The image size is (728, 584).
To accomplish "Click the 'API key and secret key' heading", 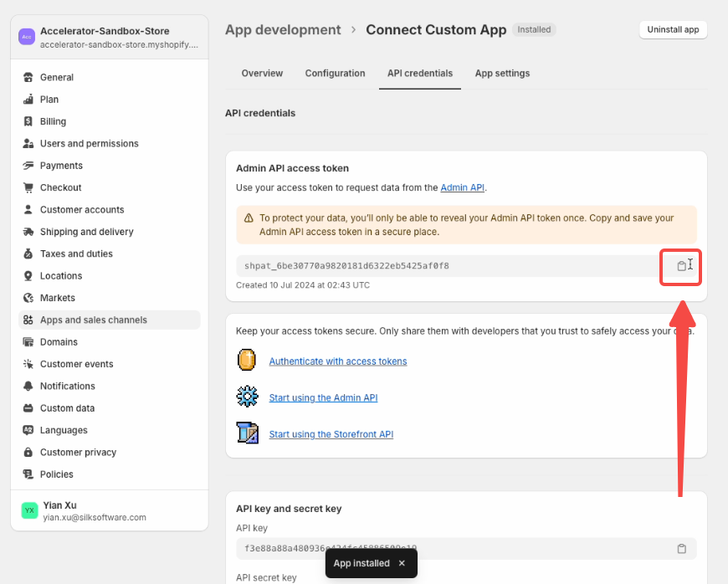I will 289,509.
